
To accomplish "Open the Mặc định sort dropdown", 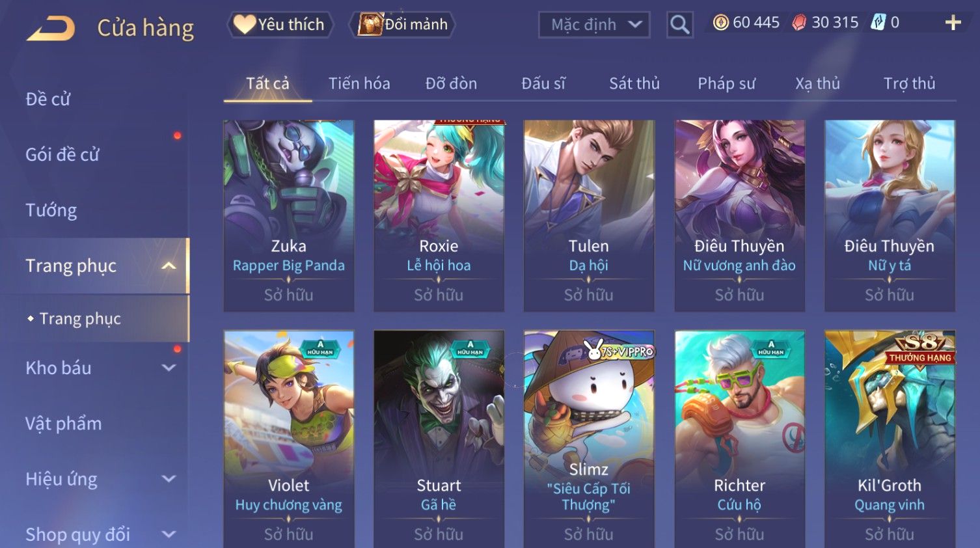I will pos(594,25).
